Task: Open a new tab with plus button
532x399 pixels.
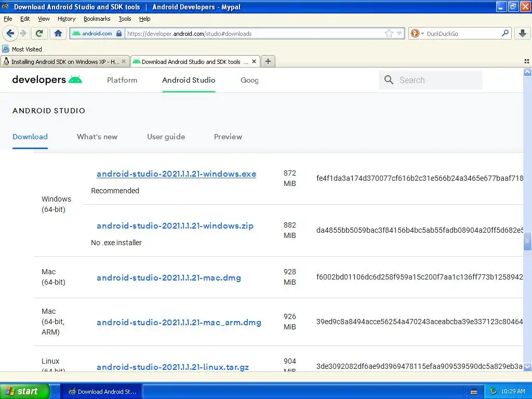Action: pos(268,61)
